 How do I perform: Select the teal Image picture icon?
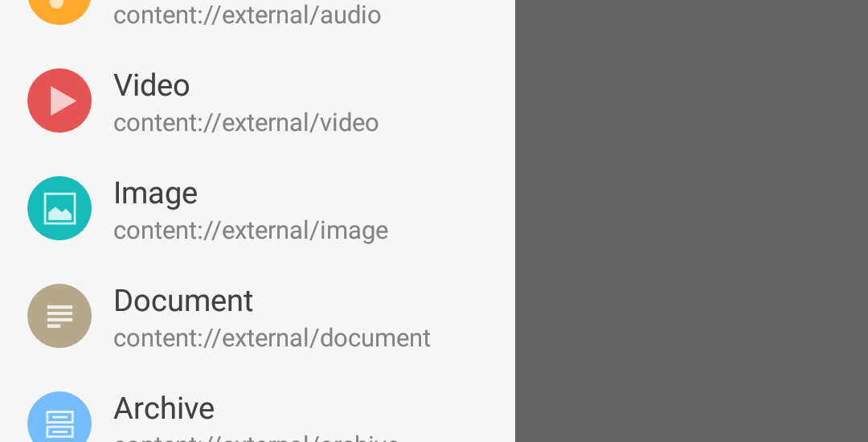pos(59,208)
